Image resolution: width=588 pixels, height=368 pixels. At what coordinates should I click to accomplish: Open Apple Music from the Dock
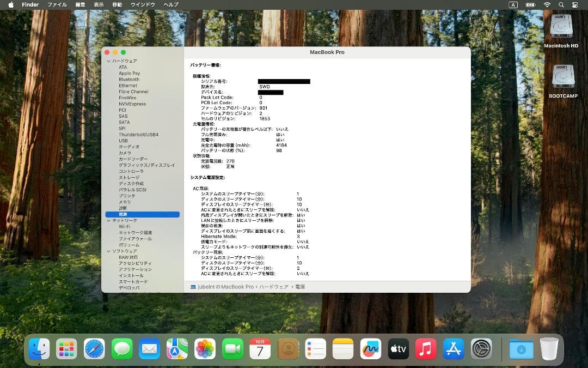(x=425, y=347)
